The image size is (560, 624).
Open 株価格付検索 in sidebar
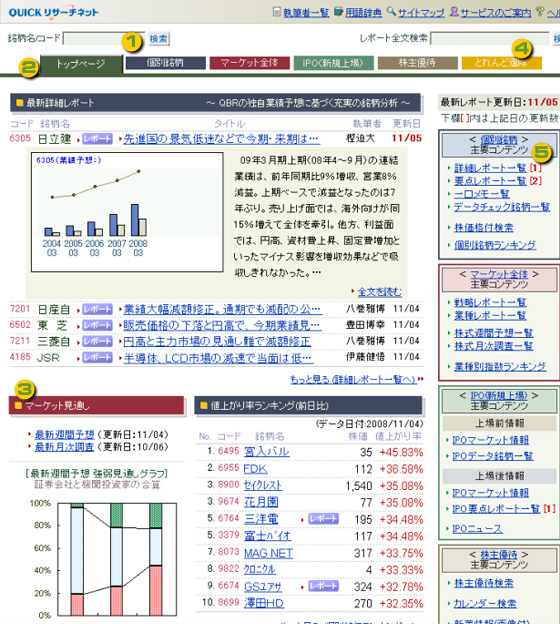pos(484,228)
